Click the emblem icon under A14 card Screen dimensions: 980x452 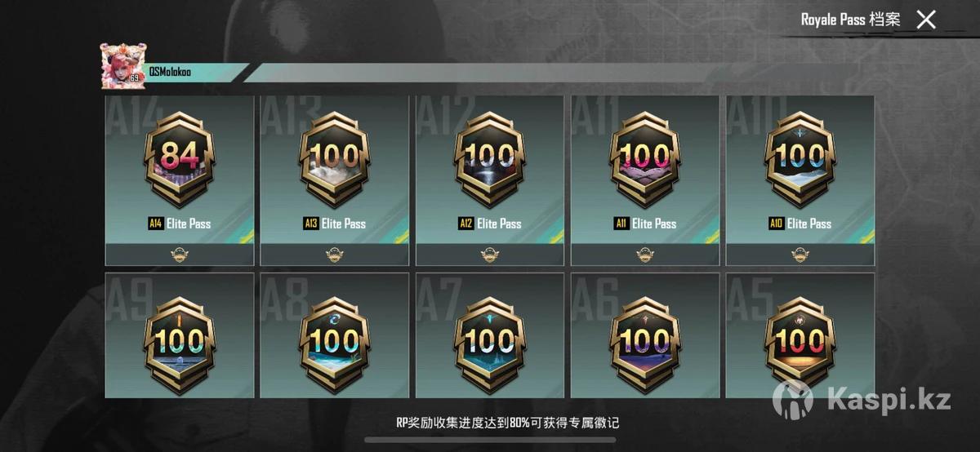pyautogui.click(x=179, y=255)
